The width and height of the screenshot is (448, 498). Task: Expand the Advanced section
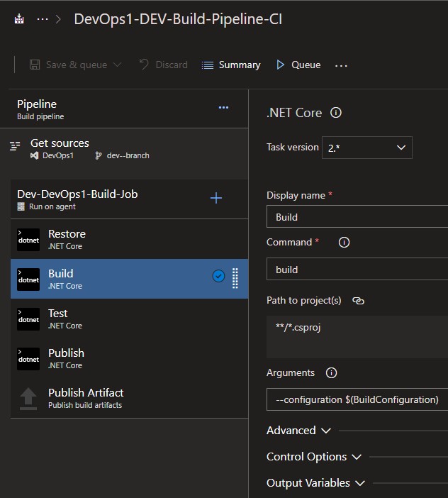click(x=298, y=431)
